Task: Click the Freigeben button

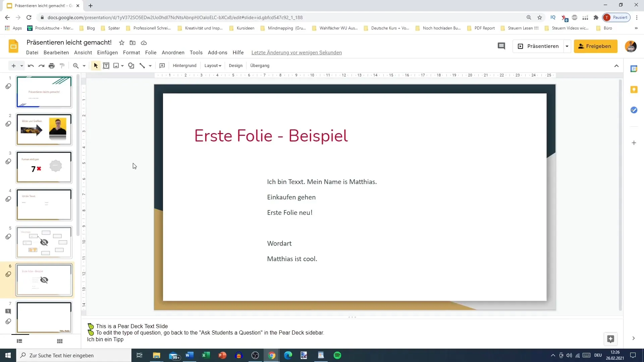Action: click(596, 46)
